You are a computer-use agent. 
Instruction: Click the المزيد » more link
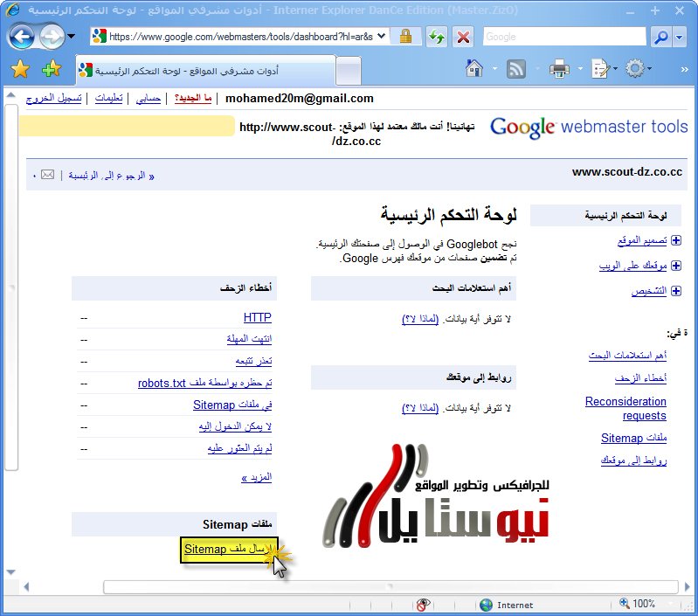pyautogui.click(x=257, y=478)
